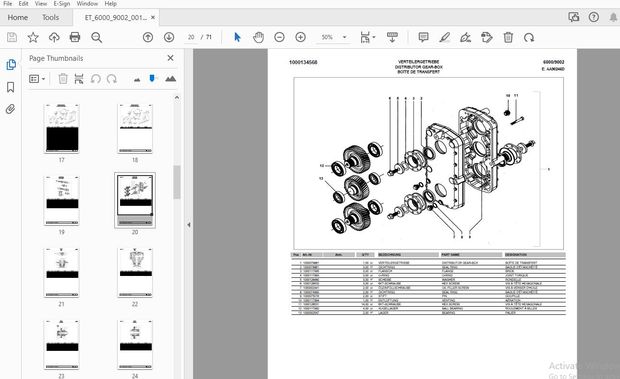Open the sign document pen icon
The width and height of the screenshot is (620, 379).
(465, 37)
